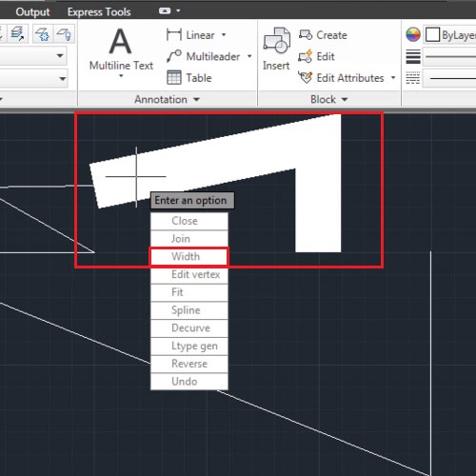Insert a Table from Annotation panel
The height and width of the screenshot is (476, 476).
coord(189,78)
